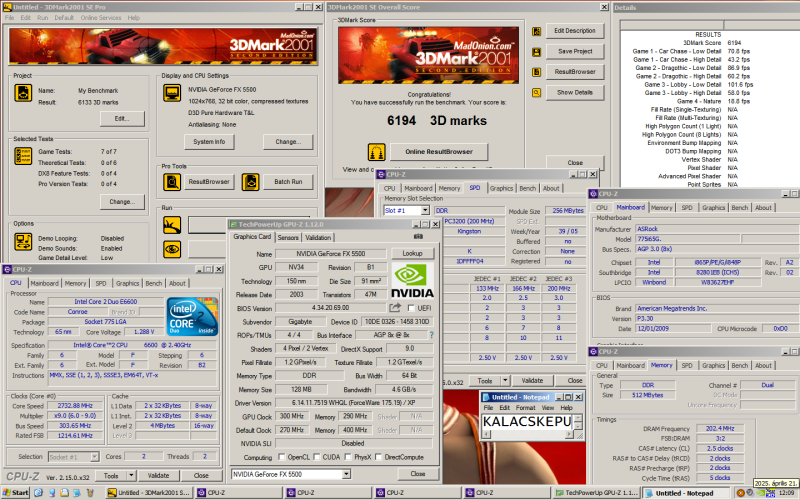
Task: Click the GPU-Z screenshot camera icon
Action: 418,237
